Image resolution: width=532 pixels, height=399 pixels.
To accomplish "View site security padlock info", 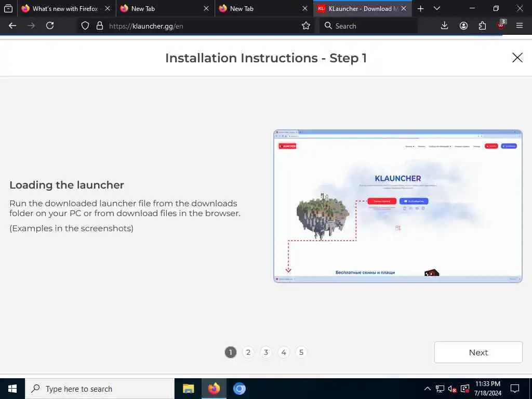I will (99, 26).
